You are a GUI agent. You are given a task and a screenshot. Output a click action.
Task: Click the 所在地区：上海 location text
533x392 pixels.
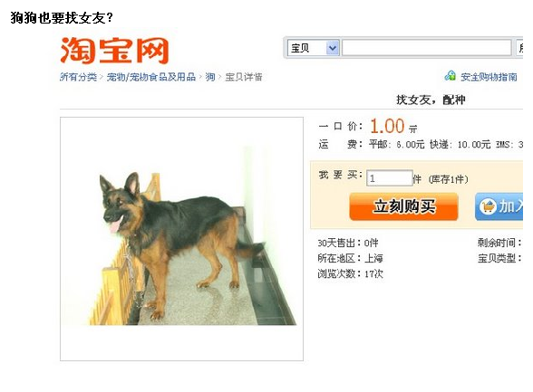coord(351,258)
